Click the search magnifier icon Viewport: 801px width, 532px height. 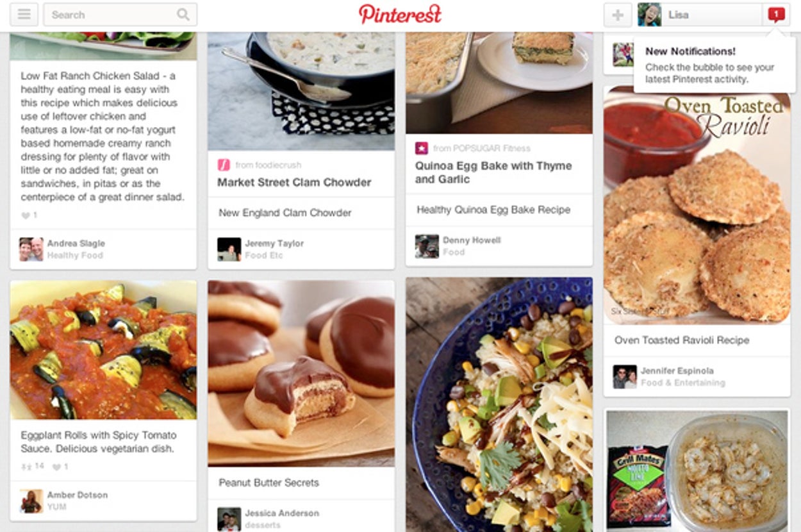click(183, 15)
